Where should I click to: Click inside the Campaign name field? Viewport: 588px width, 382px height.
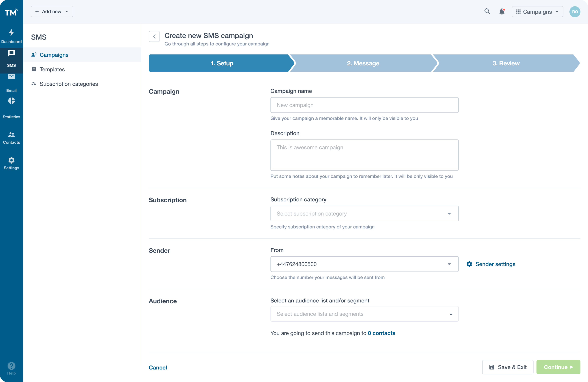coord(364,105)
